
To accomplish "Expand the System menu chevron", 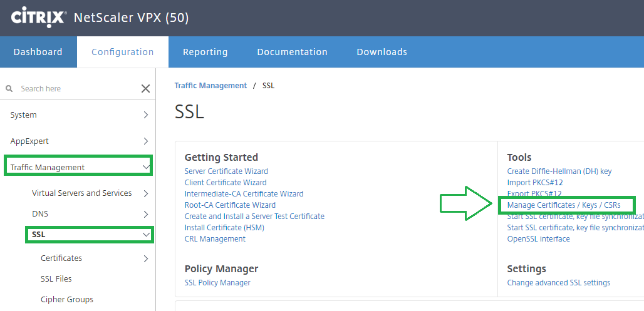I will [x=145, y=115].
